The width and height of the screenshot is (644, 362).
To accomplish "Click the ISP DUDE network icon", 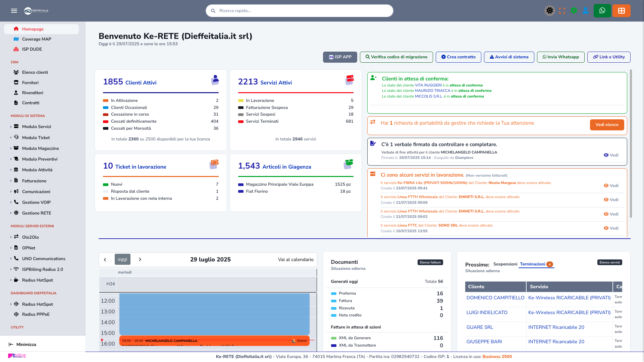I will click(16, 49).
